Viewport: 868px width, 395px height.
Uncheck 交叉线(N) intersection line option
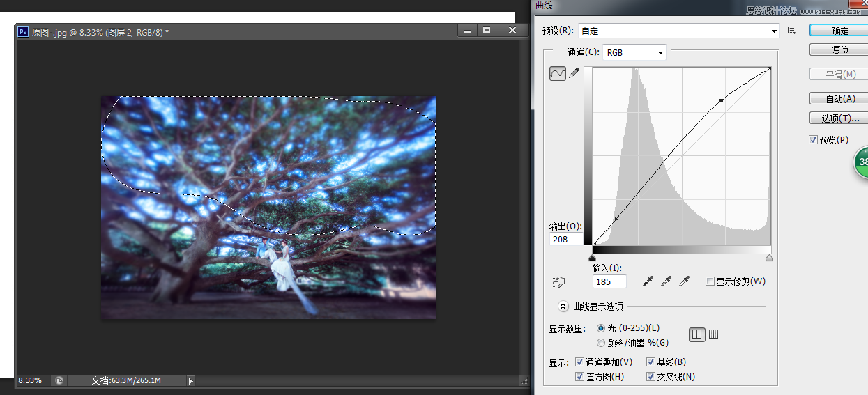pos(650,377)
